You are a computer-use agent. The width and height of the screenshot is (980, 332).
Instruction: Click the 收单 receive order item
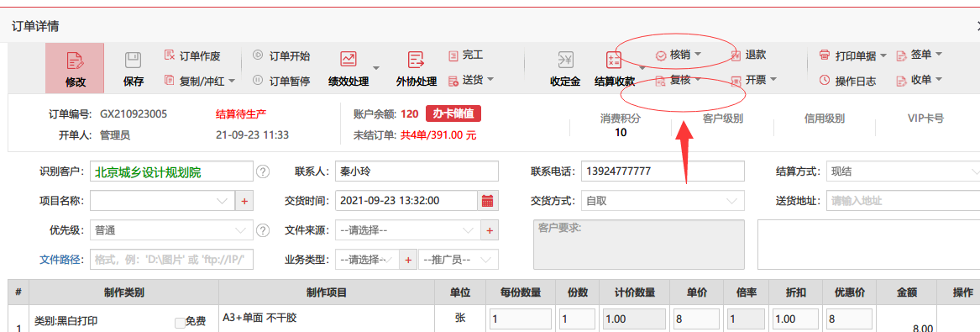914,80
